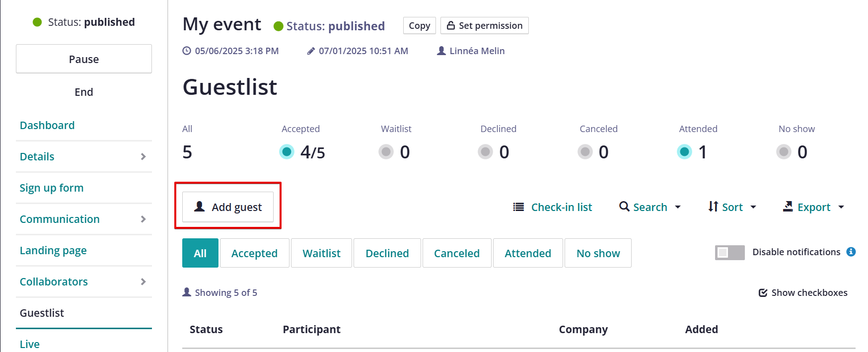Click the Attended status circle indicator
The width and height of the screenshot is (868, 352).
[x=684, y=151]
